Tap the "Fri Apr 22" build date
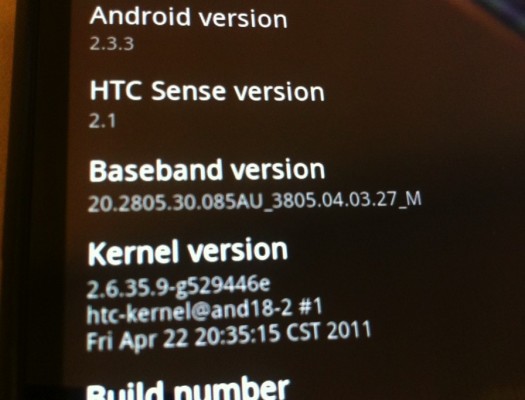 coord(137,340)
